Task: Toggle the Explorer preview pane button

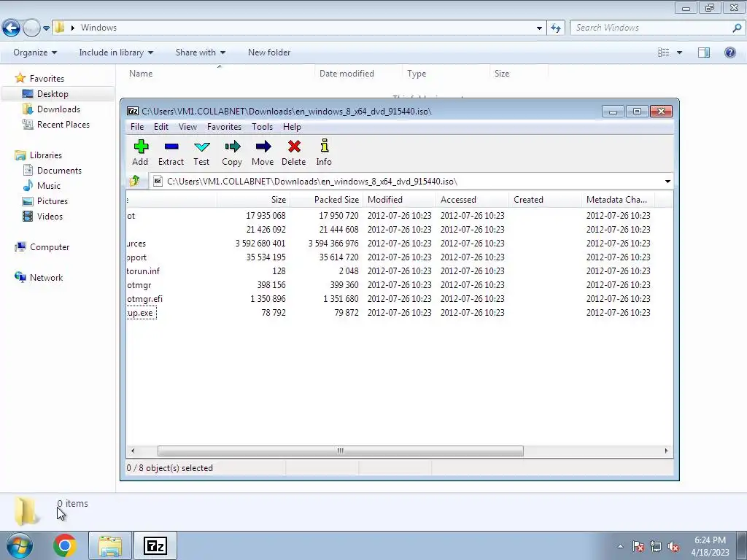Action: [x=704, y=52]
